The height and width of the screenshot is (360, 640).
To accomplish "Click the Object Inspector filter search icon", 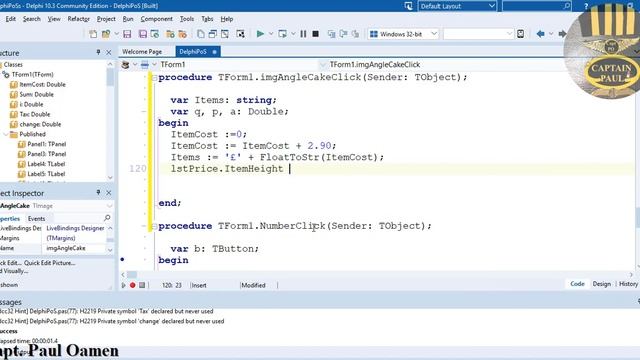I will point(107,218).
